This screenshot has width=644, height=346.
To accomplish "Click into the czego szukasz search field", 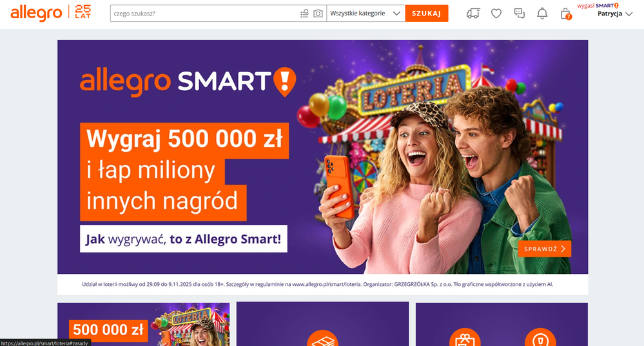I will [206, 13].
